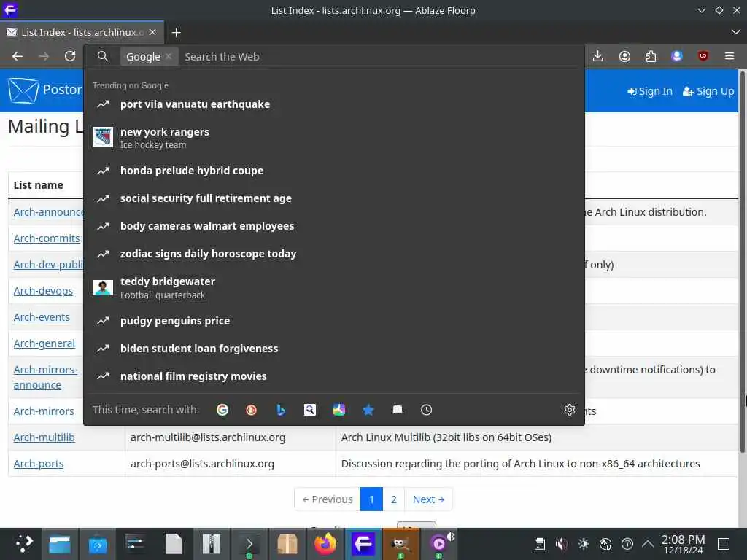
Task: Choose zodiac signs daily horoscope today
Action: point(333,254)
